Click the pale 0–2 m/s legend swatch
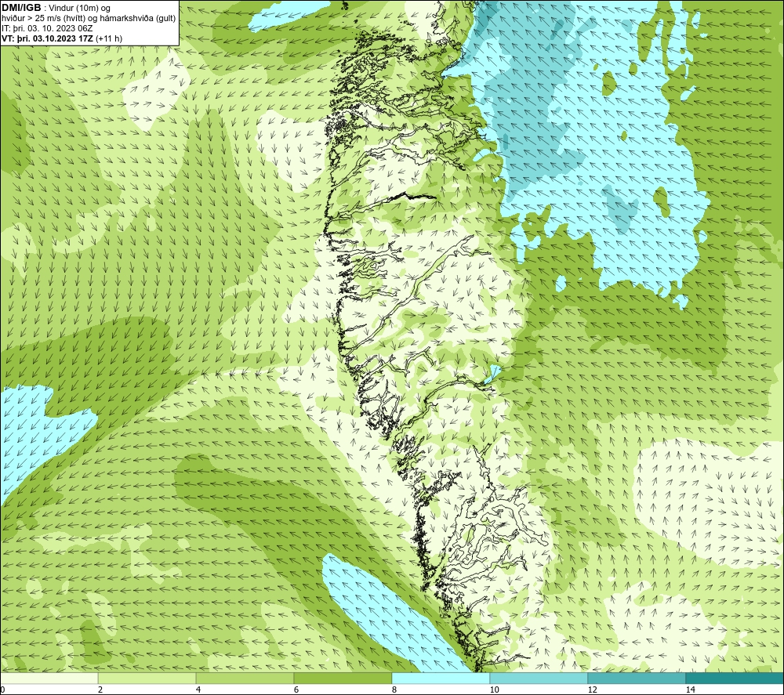The image size is (784, 695). click(49, 678)
